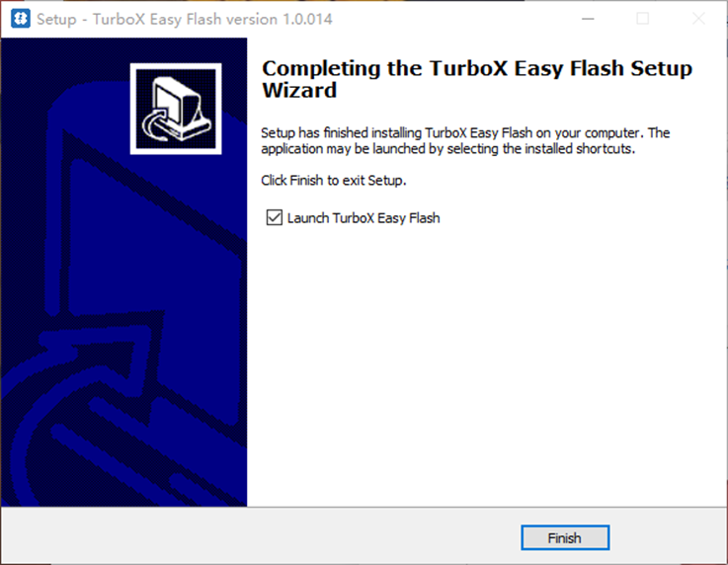
Task: Click the "Launch TurboX Easy Flash" label text
Action: (x=364, y=218)
